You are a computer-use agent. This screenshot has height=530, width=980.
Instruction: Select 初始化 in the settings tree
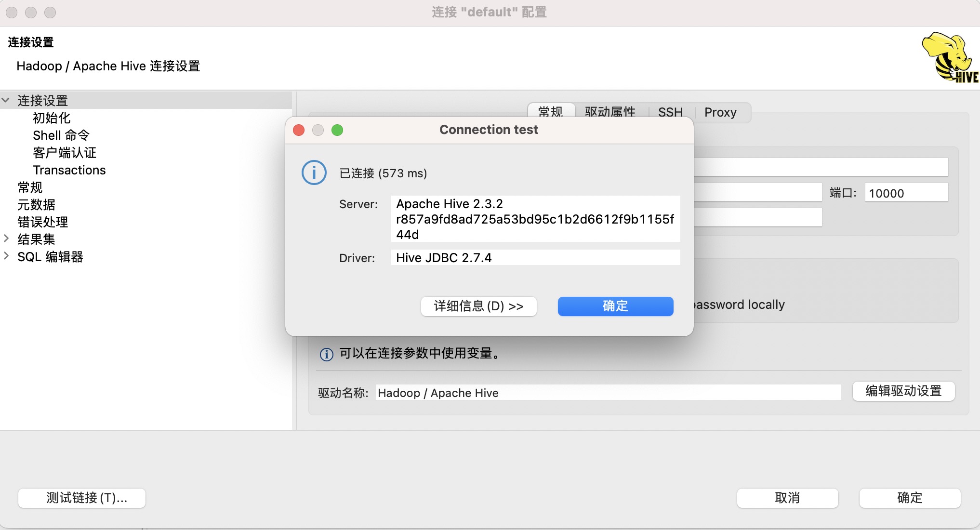pos(52,118)
